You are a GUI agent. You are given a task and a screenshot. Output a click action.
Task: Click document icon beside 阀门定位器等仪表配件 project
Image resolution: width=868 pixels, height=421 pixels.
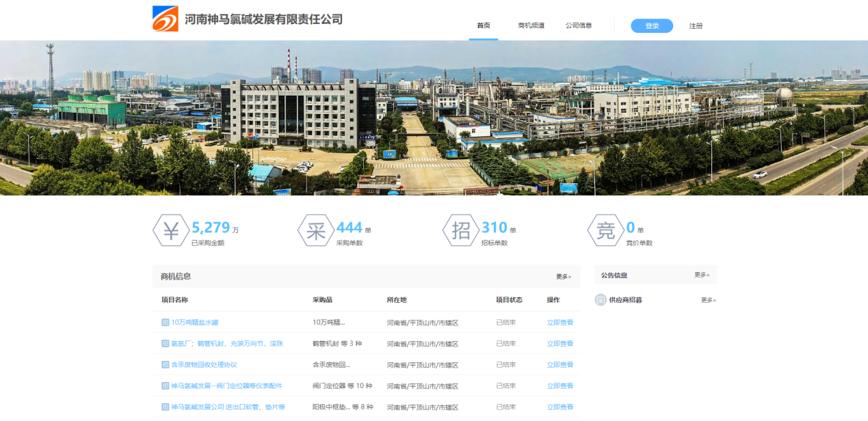pos(165,386)
